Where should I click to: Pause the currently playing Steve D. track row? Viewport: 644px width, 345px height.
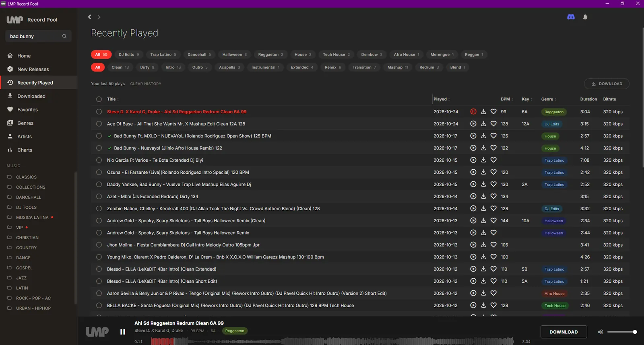coord(473,112)
